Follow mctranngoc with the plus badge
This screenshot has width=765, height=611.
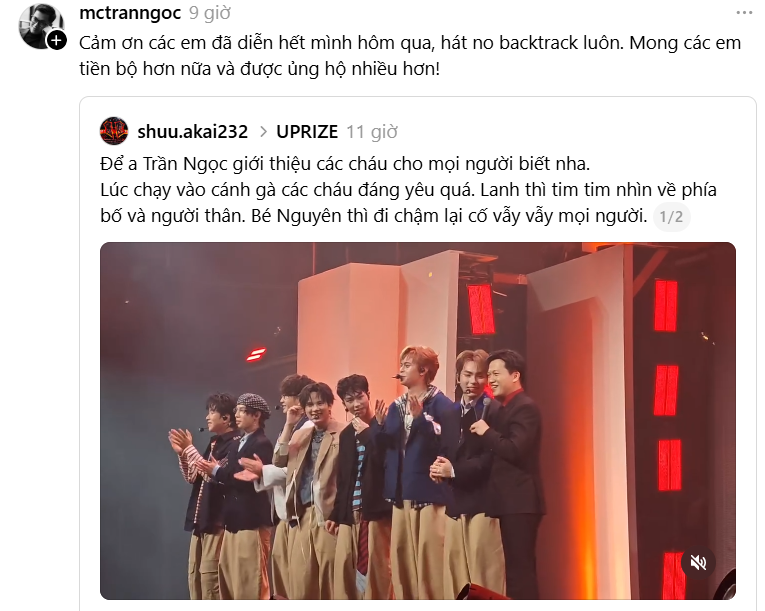coord(57,41)
